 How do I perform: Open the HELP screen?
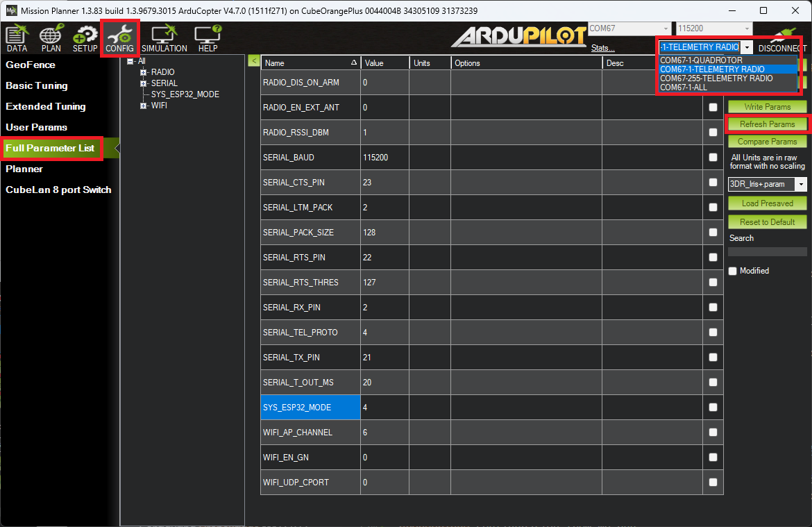[208, 38]
